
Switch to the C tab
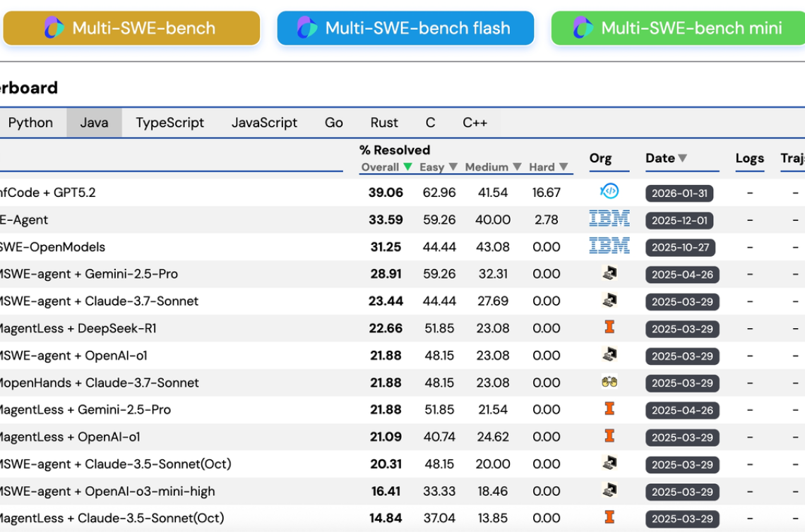click(x=430, y=123)
